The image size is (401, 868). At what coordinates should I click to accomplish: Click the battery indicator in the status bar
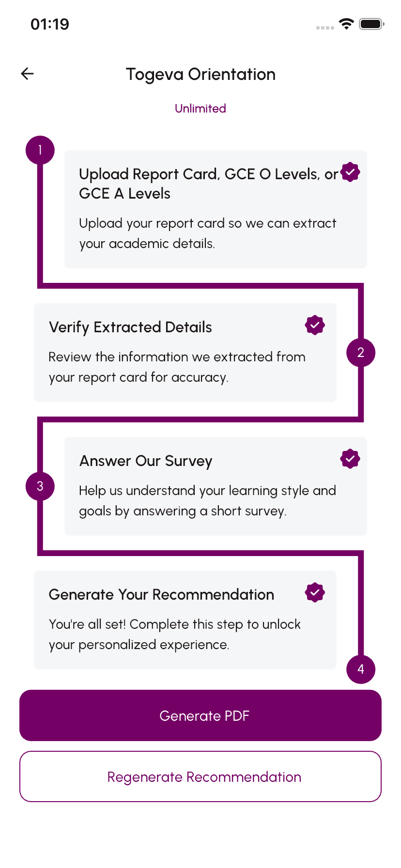(372, 24)
